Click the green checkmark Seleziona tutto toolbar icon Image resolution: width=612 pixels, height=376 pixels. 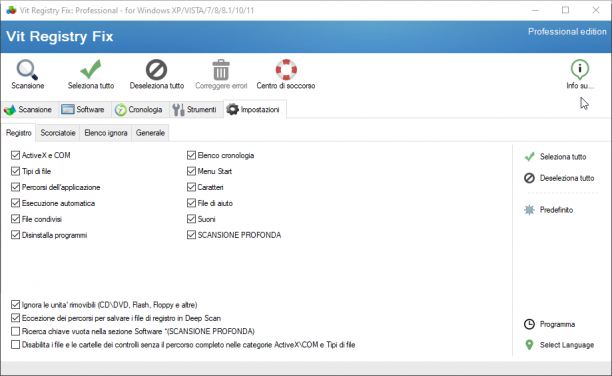[x=91, y=69]
